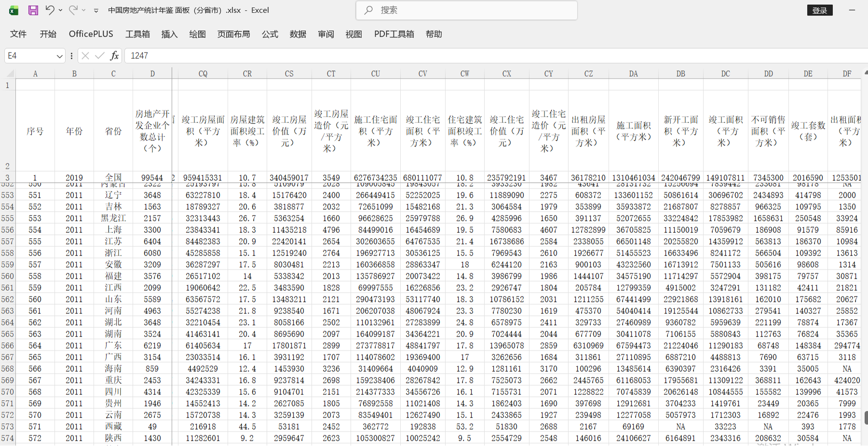
Task: Select the 黑龙江 province cell
Action: (x=113, y=218)
